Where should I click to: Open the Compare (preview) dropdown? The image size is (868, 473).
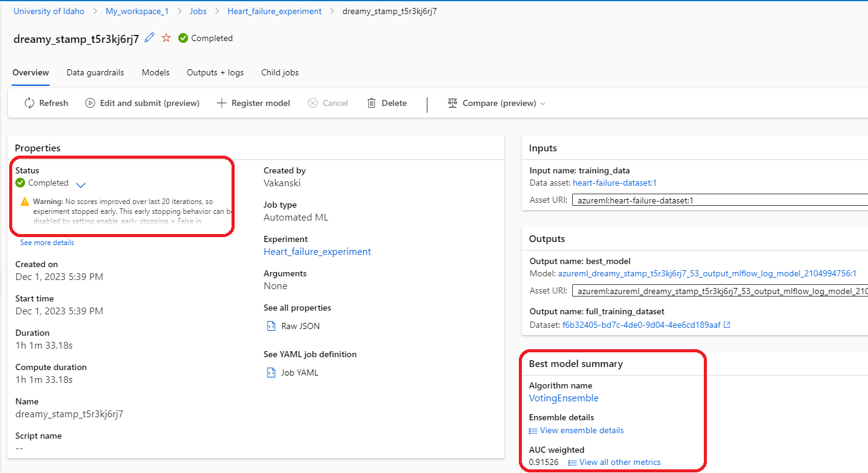tap(496, 103)
